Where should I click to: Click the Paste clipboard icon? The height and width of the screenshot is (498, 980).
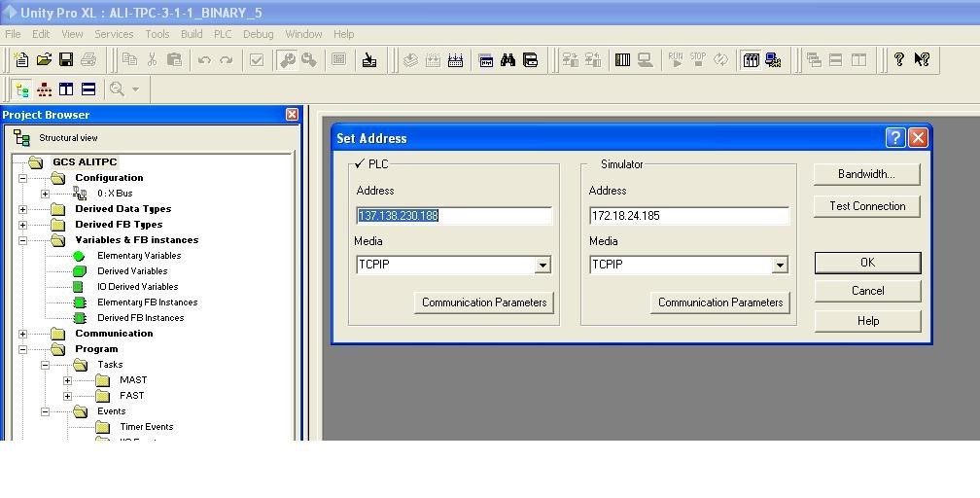point(174,59)
